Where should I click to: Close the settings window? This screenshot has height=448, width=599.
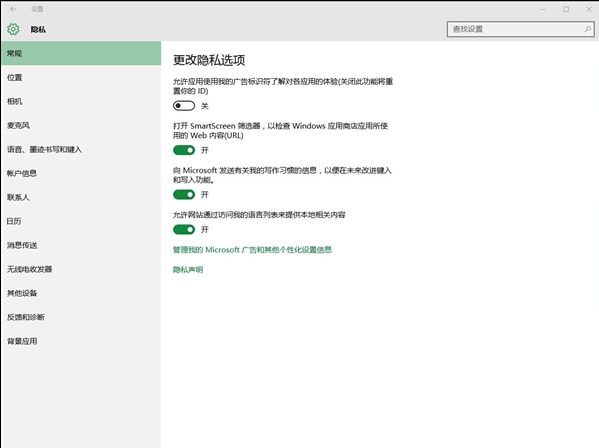pos(589,9)
